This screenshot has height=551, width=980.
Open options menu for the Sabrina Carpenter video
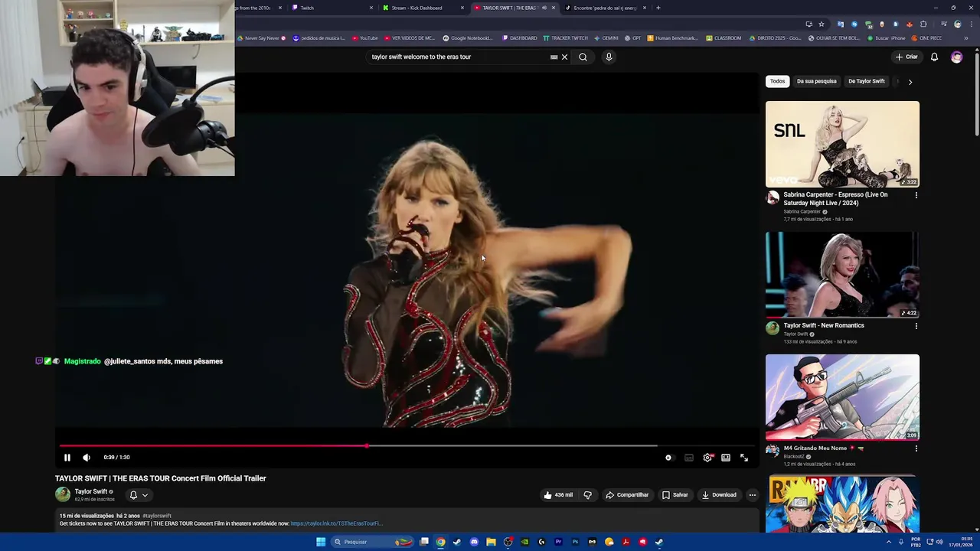coord(916,195)
